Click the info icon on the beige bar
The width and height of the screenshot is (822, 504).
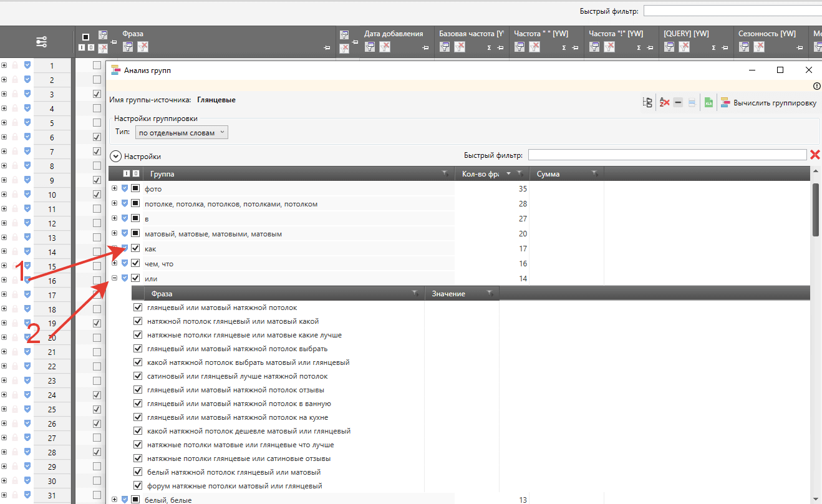point(817,86)
